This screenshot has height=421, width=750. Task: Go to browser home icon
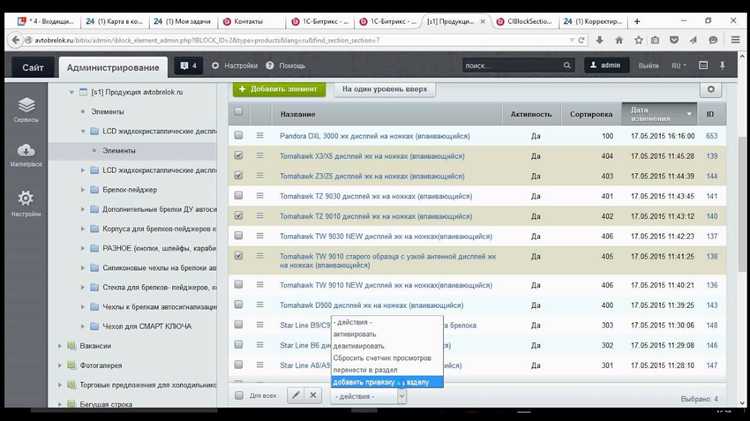(619, 40)
